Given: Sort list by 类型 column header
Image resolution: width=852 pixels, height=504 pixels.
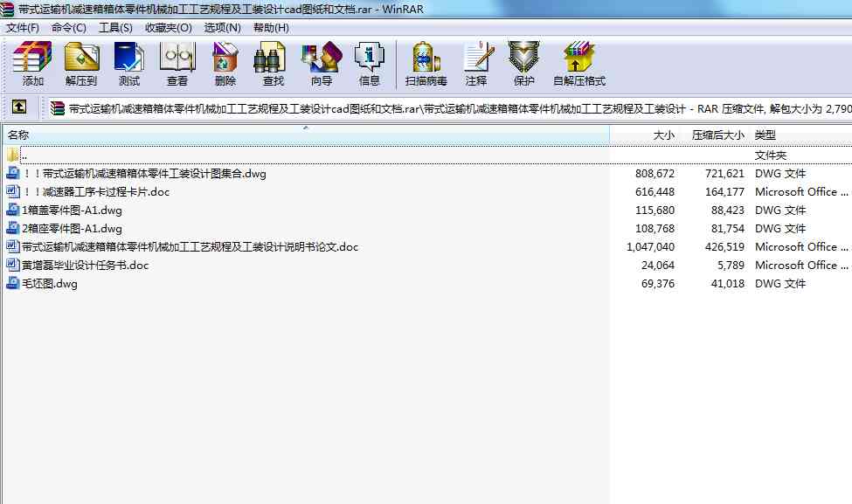Looking at the screenshot, I should [765, 135].
